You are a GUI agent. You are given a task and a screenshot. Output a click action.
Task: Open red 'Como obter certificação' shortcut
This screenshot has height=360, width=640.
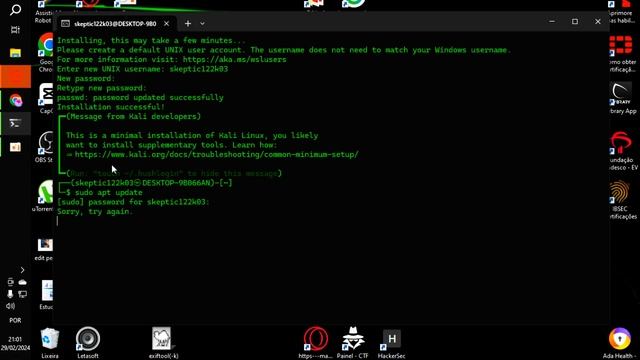[623, 54]
